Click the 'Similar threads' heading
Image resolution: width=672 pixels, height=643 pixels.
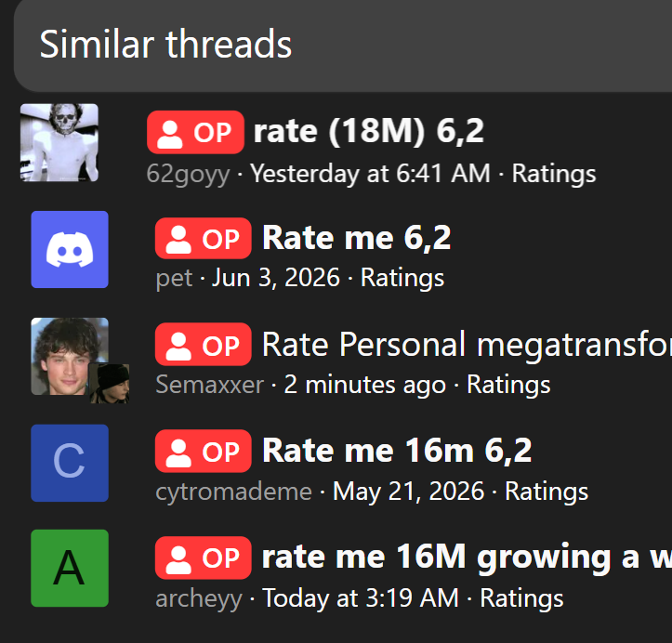tap(165, 44)
